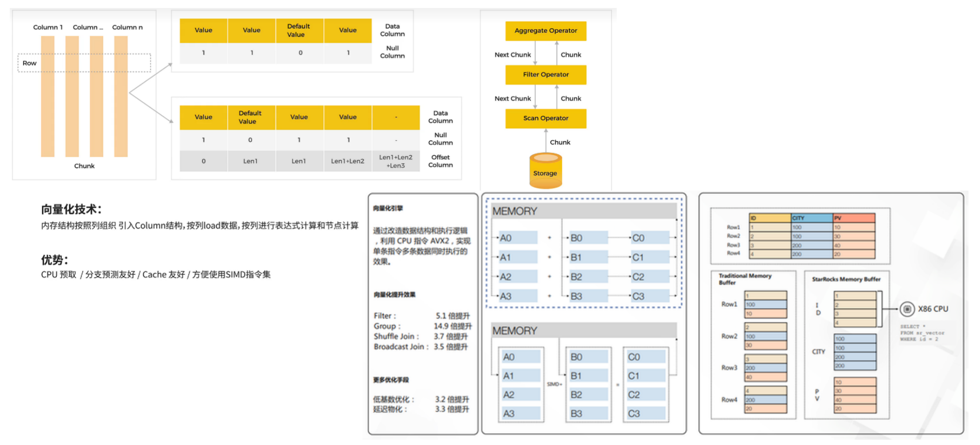Click "Next Chunk" between Filter and Scan operators
The image size is (980, 445).
pyautogui.click(x=513, y=98)
